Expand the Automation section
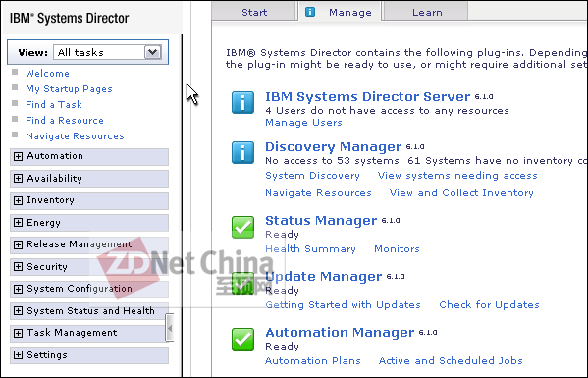588x378 pixels. 18,156
